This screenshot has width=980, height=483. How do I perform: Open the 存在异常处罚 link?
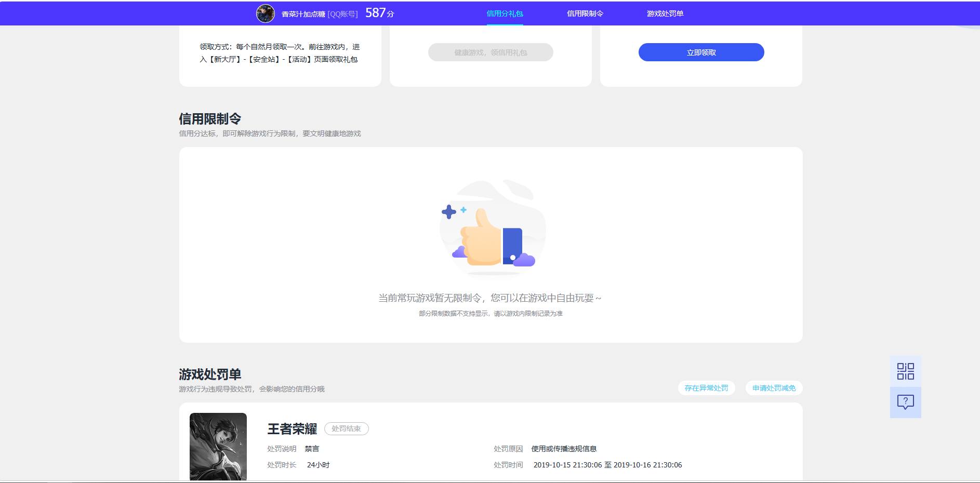pyautogui.click(x=706, y=388)
